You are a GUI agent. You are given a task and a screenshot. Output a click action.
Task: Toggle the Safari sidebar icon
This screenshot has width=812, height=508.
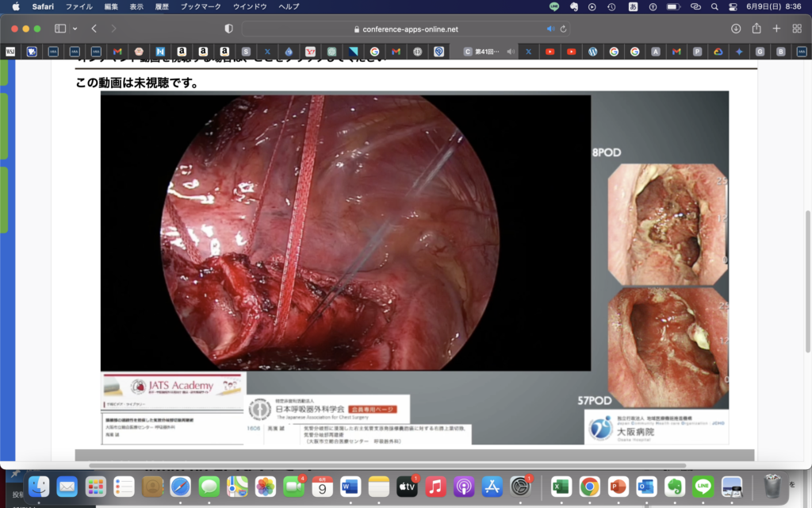[60, 29]
